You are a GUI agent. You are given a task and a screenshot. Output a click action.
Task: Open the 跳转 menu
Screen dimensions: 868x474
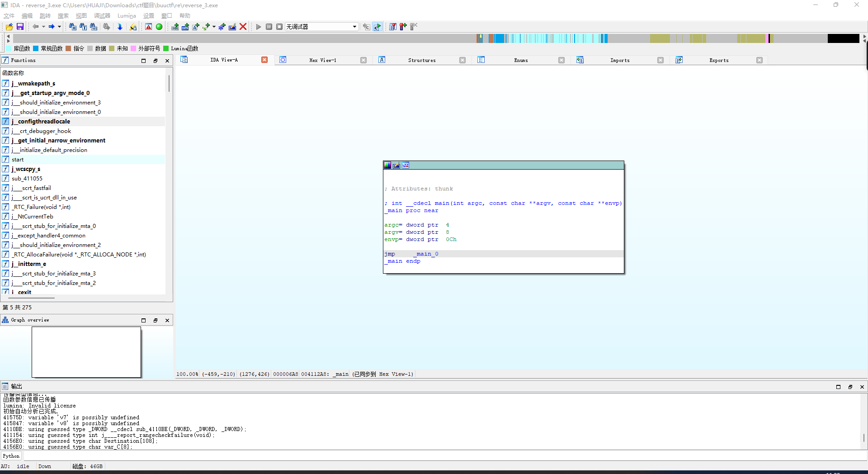click(x=45, y=16)
